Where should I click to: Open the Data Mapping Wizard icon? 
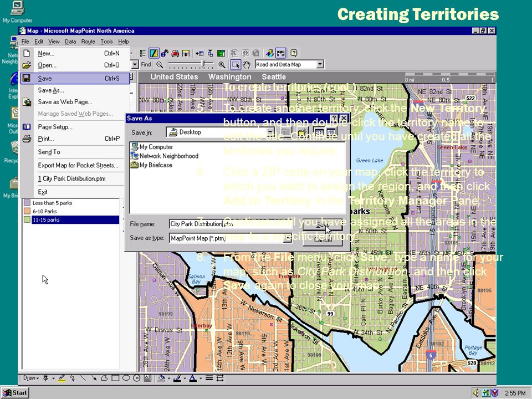coord(221,53)
